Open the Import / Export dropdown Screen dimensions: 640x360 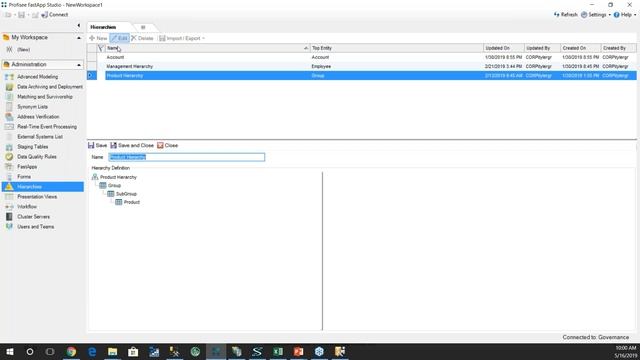click(182, 38)
